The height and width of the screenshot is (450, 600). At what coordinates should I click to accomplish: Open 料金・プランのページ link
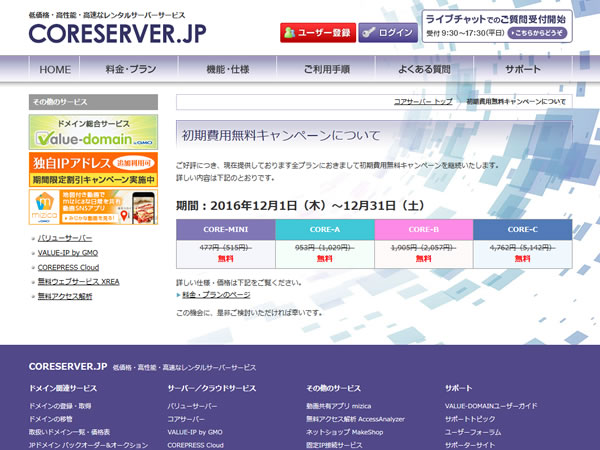pyautogui.click(x=216, y=295)
